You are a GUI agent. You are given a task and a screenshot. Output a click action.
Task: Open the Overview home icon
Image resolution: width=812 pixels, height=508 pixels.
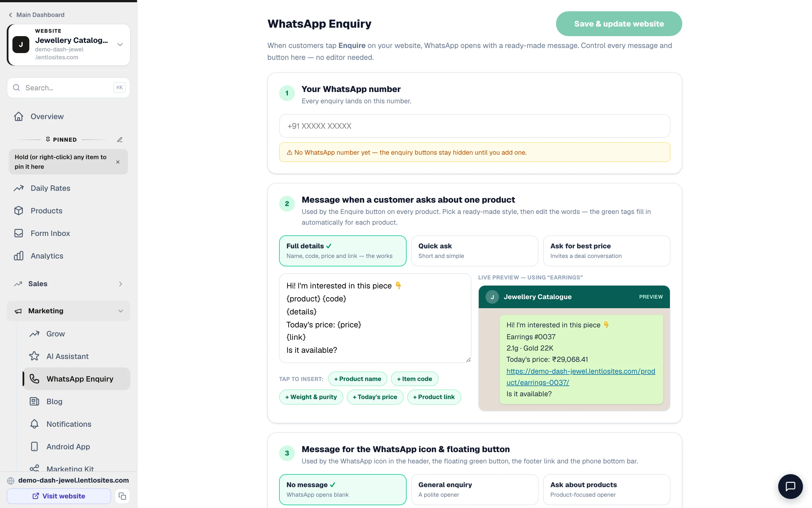point(18,116)
